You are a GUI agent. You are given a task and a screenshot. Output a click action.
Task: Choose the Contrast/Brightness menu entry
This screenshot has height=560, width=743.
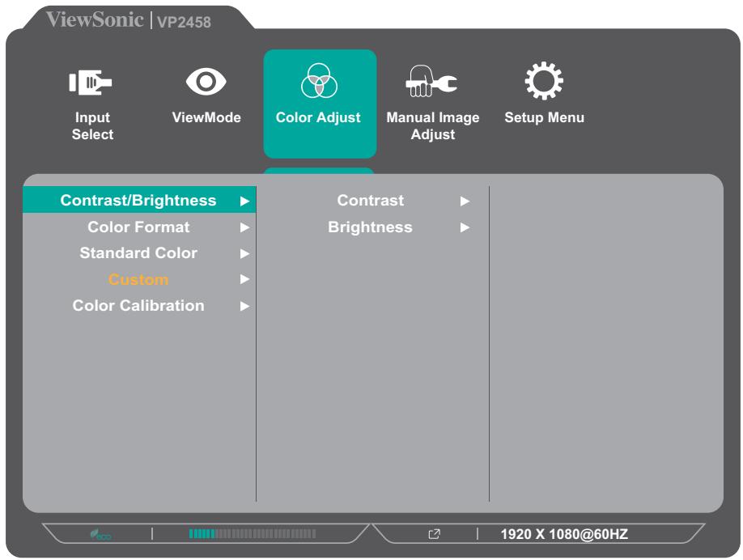pyautogui.click(x=139, y=200)
